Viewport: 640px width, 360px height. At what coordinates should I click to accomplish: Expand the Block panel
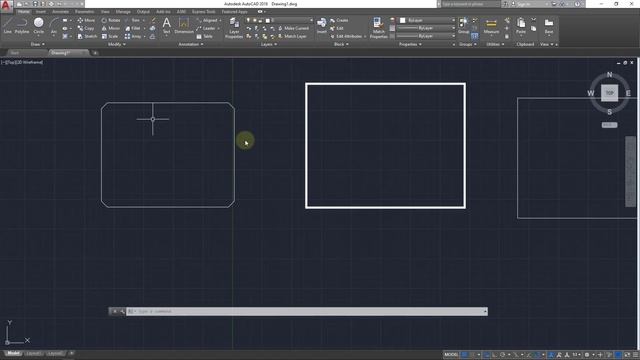point(341,44)
